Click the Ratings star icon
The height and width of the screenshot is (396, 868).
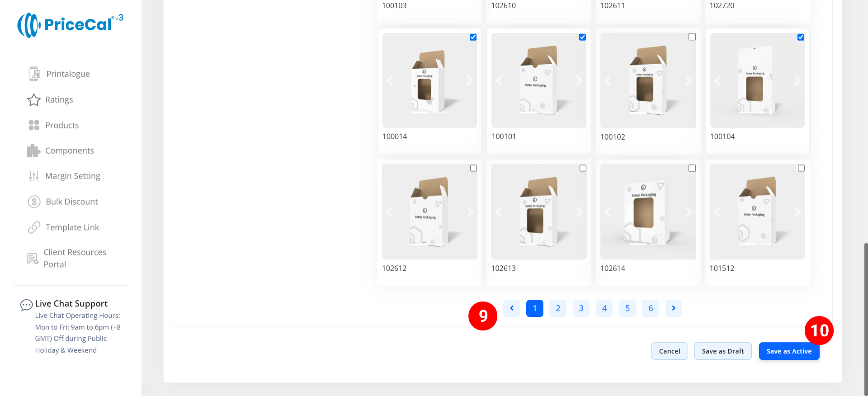point(34,100)
